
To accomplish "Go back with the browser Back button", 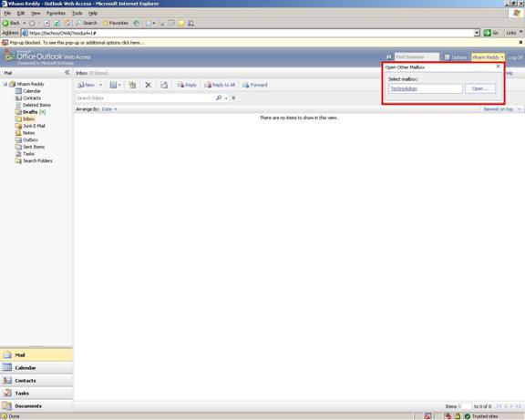I will [x=11, y=23].
